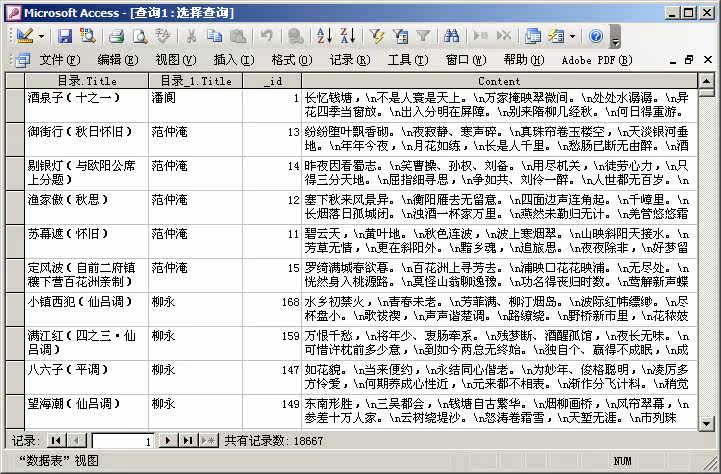Image resolution: width=721 pixels, height=474 pixels.
Task: Open the 记录(R) menu
Action: [x=349, y=60]
